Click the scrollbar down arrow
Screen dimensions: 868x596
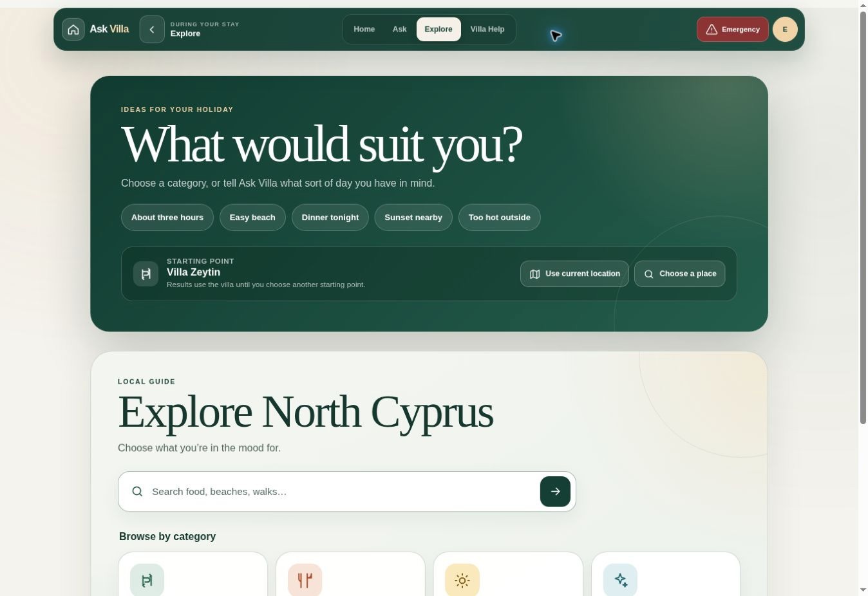coord(863,590)
